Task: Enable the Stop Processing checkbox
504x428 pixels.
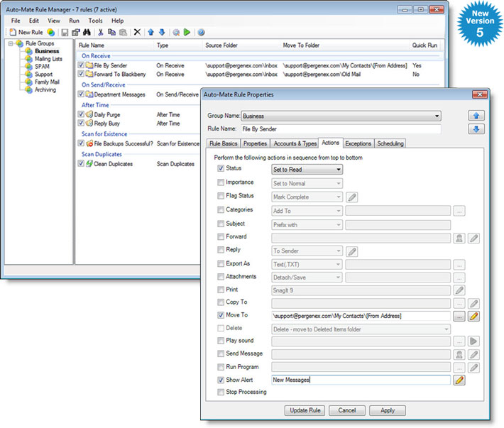Action: 221,392
